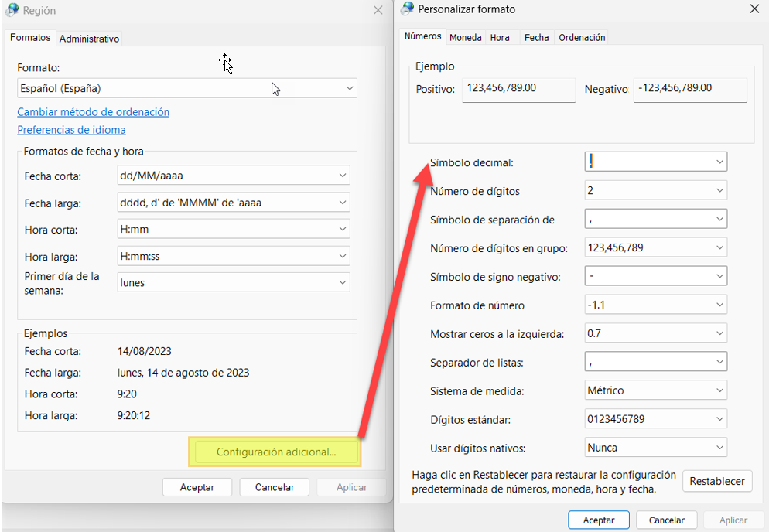Switch to the Administrativo tab
The width and height of the screenshot is (769, 532).
[90, 38]
